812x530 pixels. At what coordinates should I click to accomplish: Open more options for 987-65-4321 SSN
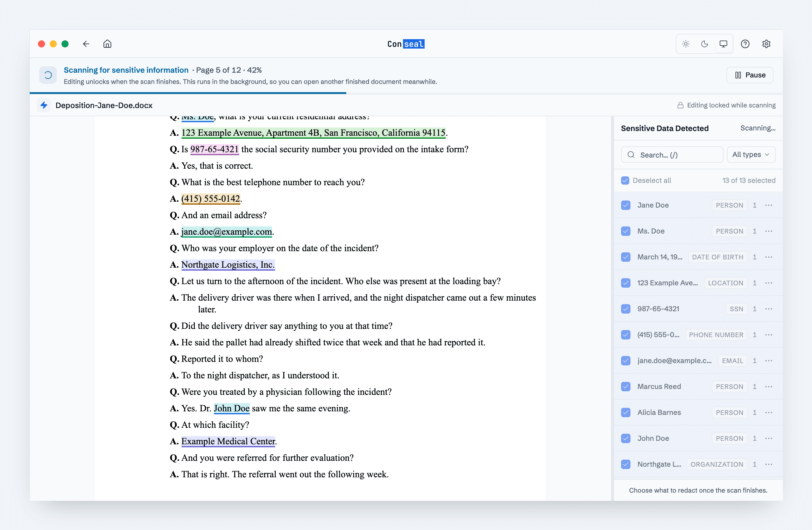pos(769,309)
